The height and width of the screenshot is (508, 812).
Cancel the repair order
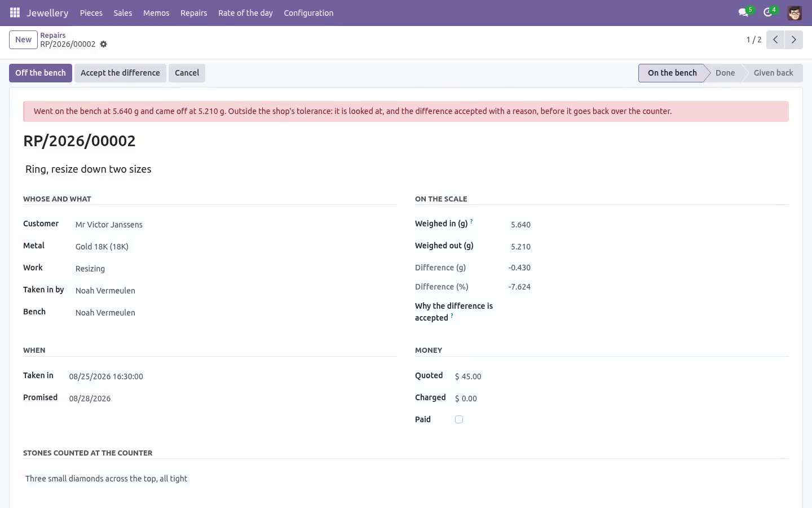point(187,73)
